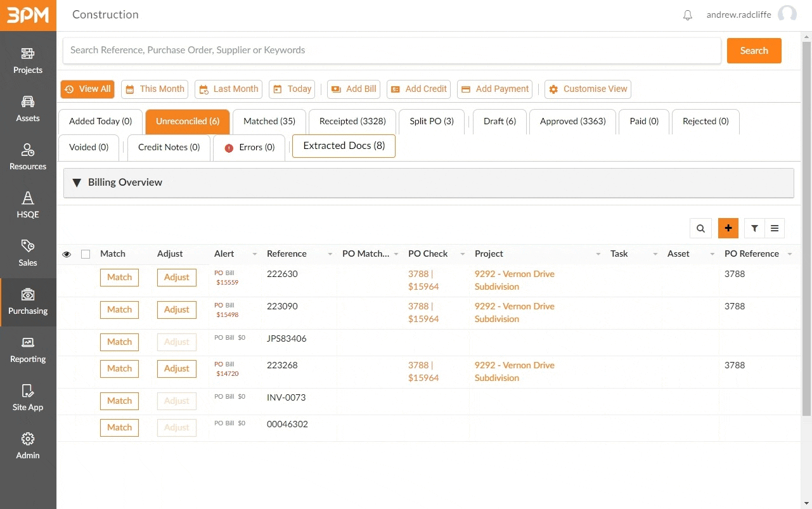Screen dimensions: 812x509
Task: Open the Extracted Docs (8) tab
Action: pyautogui.click(x=344, y=146)
